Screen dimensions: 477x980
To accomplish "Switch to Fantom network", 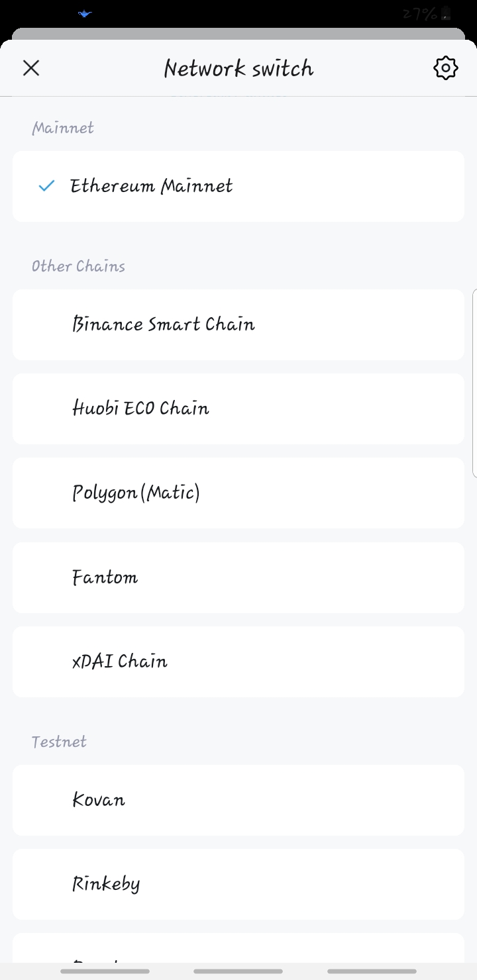I will [x=238, y=577].
